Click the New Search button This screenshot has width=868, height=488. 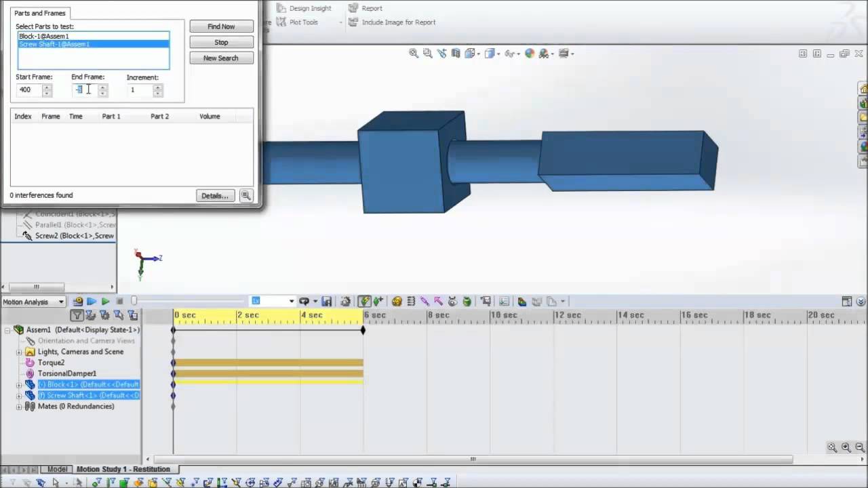click(x=221, y=58)
